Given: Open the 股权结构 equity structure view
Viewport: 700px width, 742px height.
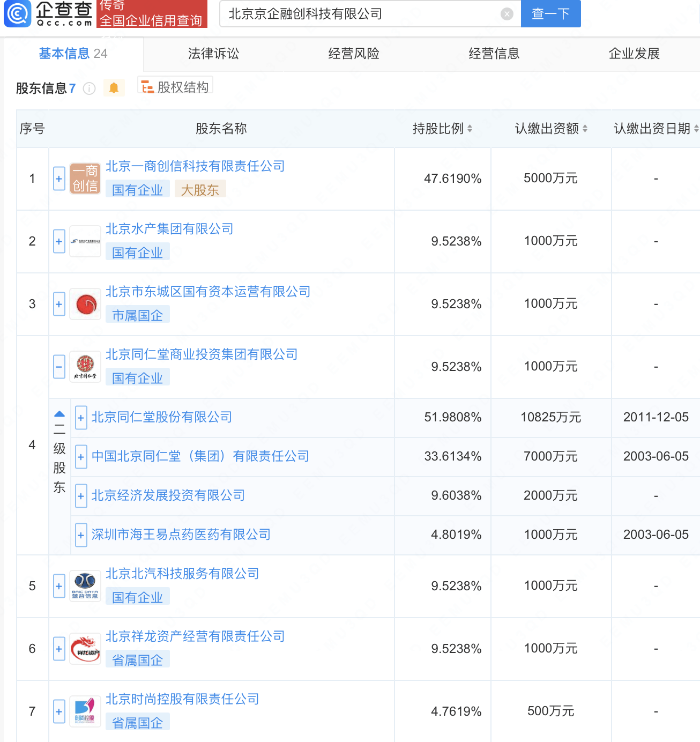Looking at the screenshot, I should (x=175, y=87).
